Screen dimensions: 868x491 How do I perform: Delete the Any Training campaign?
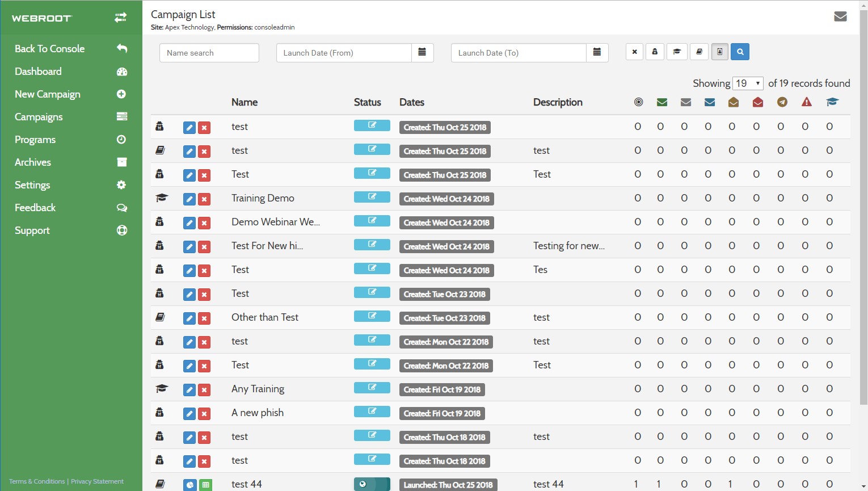coord(204,390)
